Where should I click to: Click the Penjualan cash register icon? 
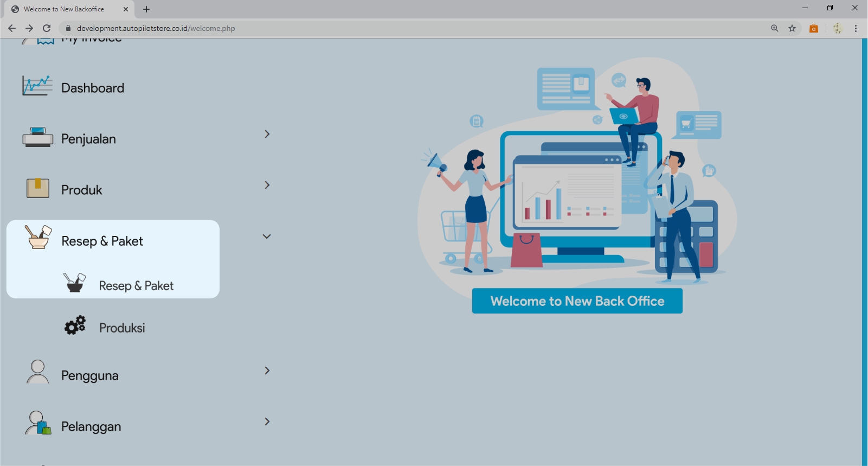coord(37,138)
